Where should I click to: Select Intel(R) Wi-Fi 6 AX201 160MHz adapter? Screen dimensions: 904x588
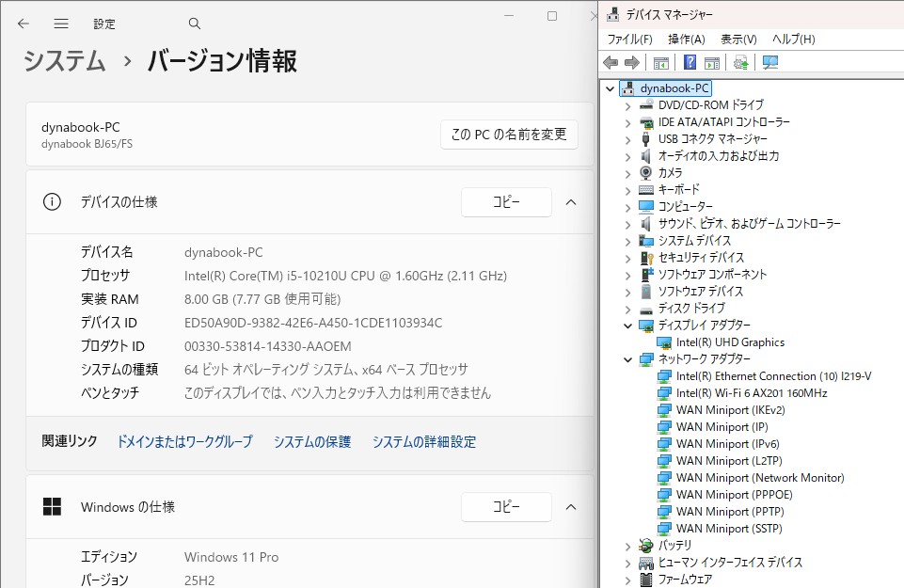[751, 393]
